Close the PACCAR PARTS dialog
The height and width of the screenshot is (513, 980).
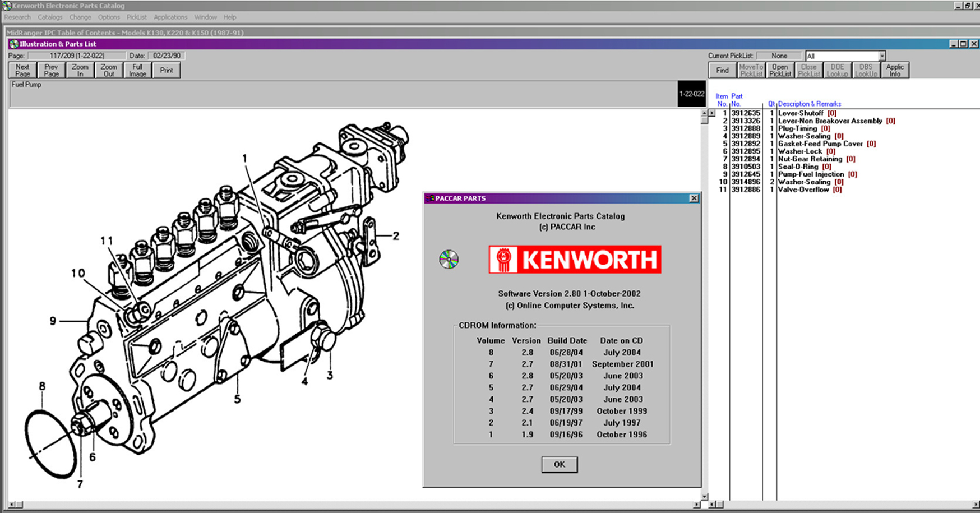(x=694, y=198)
